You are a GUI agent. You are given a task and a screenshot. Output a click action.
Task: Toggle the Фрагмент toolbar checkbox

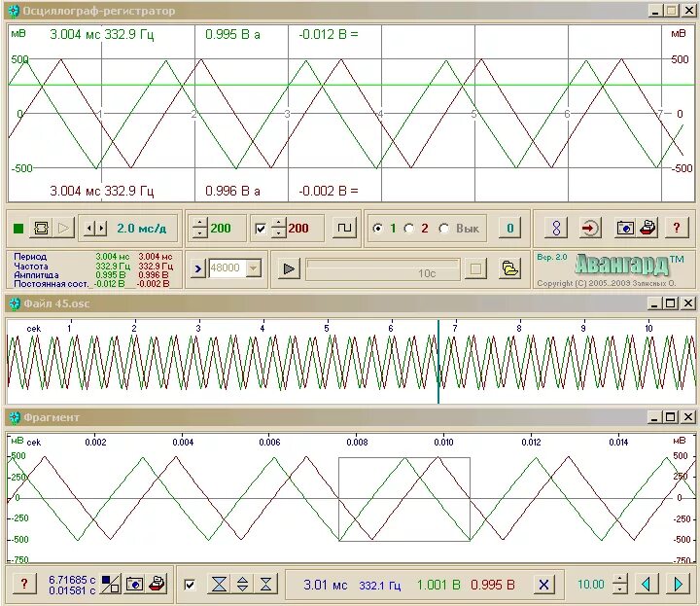click(x=190, y=585)
